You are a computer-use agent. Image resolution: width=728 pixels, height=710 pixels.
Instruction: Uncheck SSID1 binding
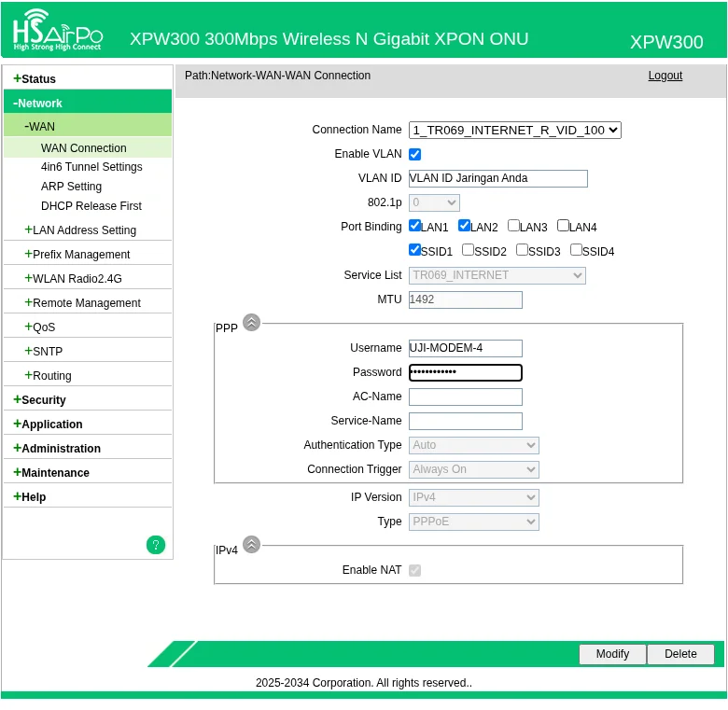[415, 250]
